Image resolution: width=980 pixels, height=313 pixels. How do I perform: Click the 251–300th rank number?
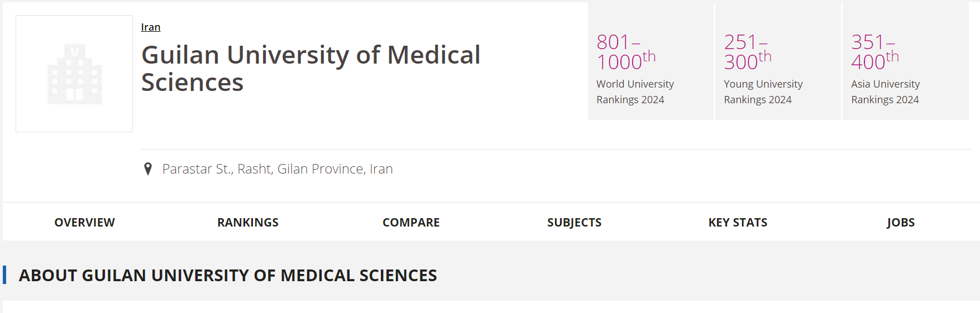747,52
